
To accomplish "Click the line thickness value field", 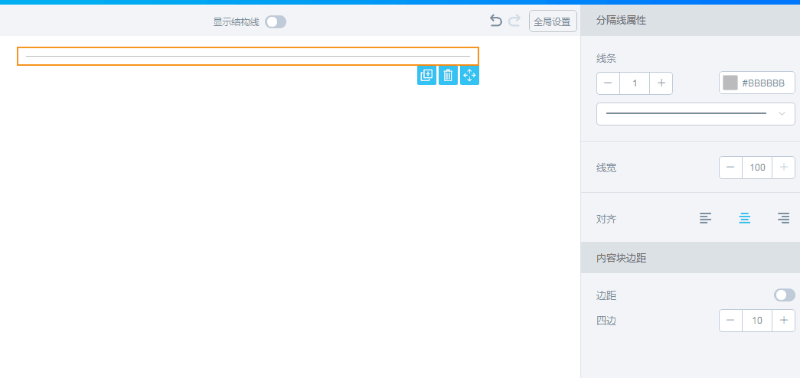I will (635, 83).
